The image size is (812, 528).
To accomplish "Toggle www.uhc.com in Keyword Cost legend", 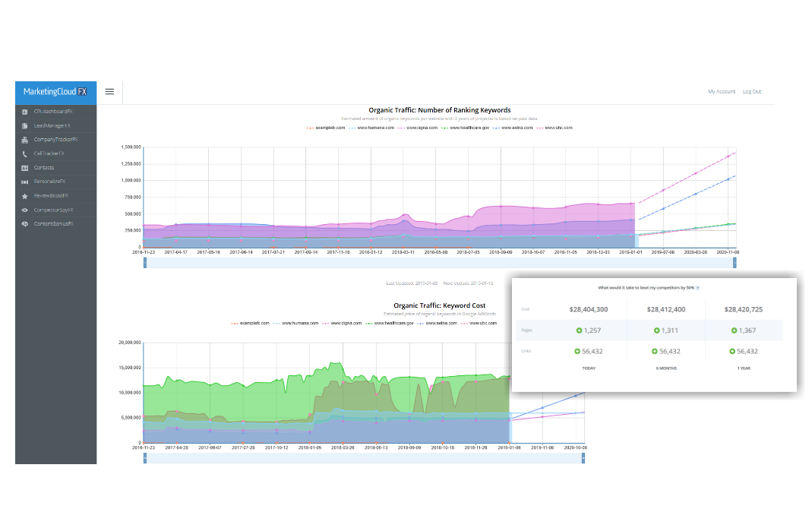I will click(x=479, y=324).
